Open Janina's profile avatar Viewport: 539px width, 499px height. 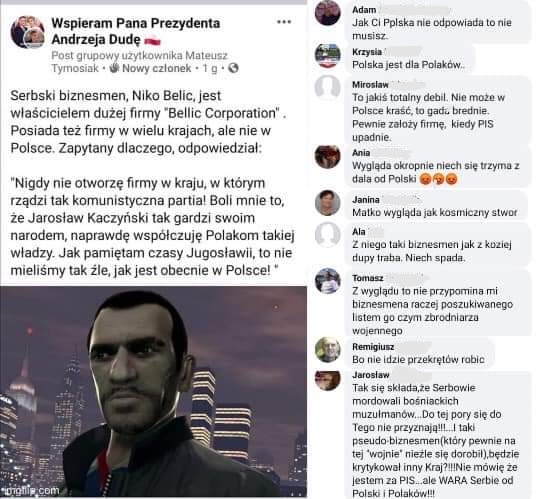coord(328,203)
